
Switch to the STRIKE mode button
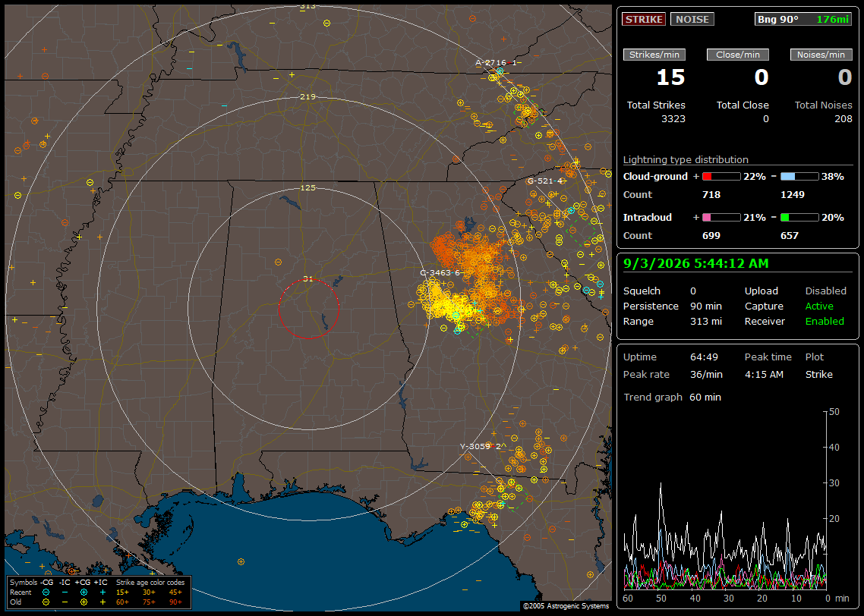644,19
